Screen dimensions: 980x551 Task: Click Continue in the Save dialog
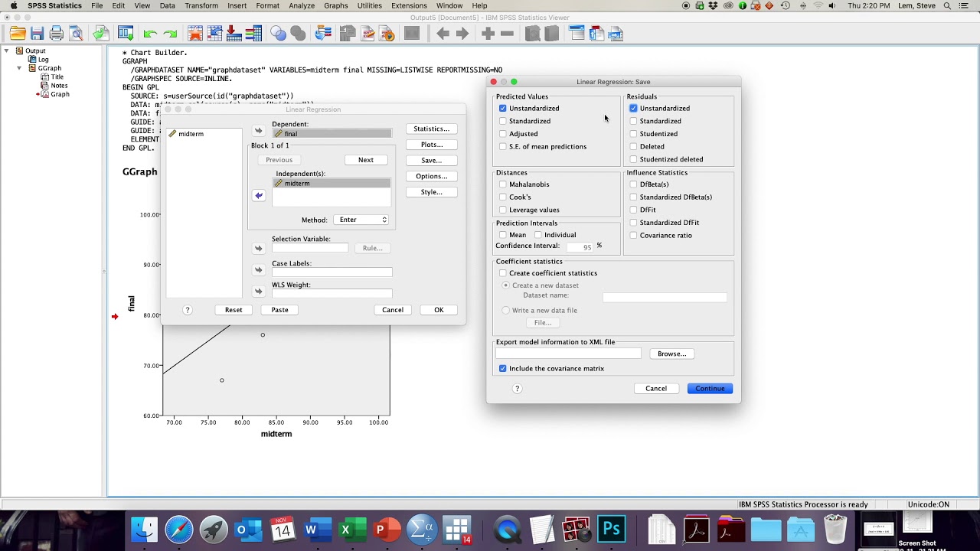[710, 389]
